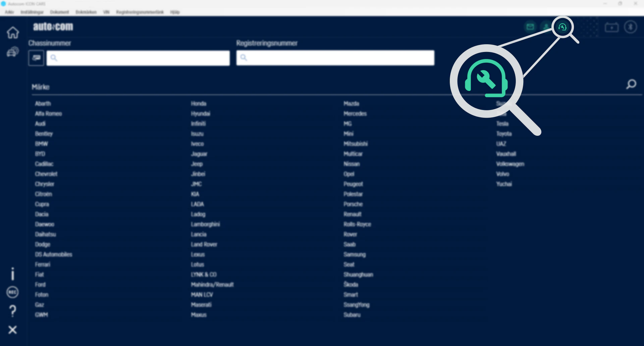Select the Audi brand
Viewport: 644px width, 346px height.
click(x=40, y=124)
